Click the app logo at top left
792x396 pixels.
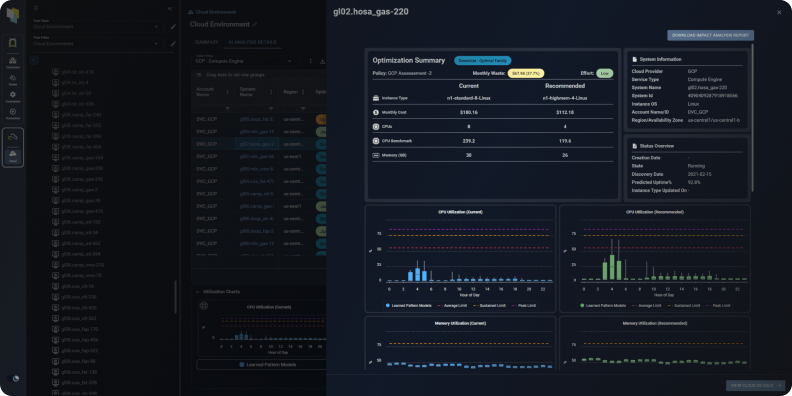pos(13,14)
